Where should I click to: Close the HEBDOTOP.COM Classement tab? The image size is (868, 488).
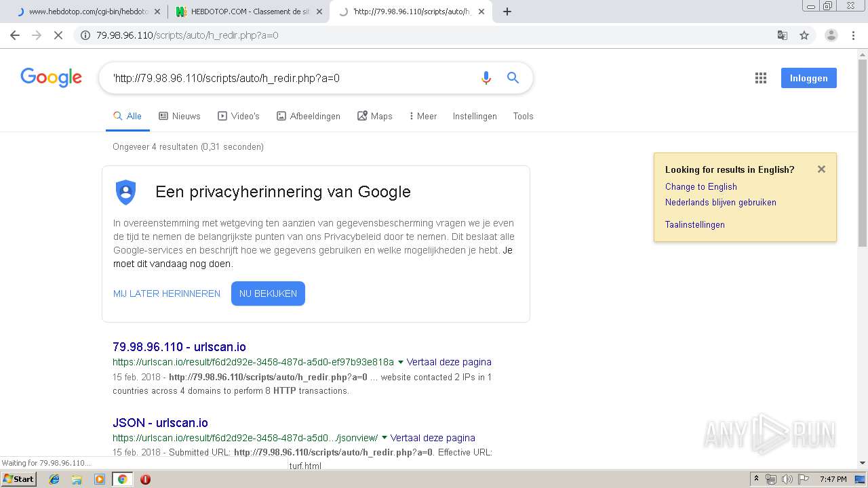[319, 12]
